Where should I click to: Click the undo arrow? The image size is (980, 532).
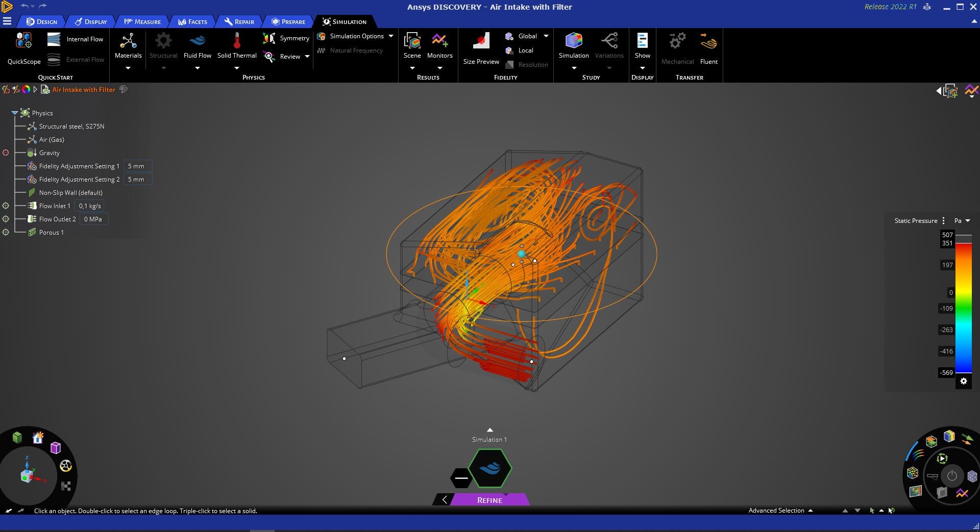click(25, 6)
